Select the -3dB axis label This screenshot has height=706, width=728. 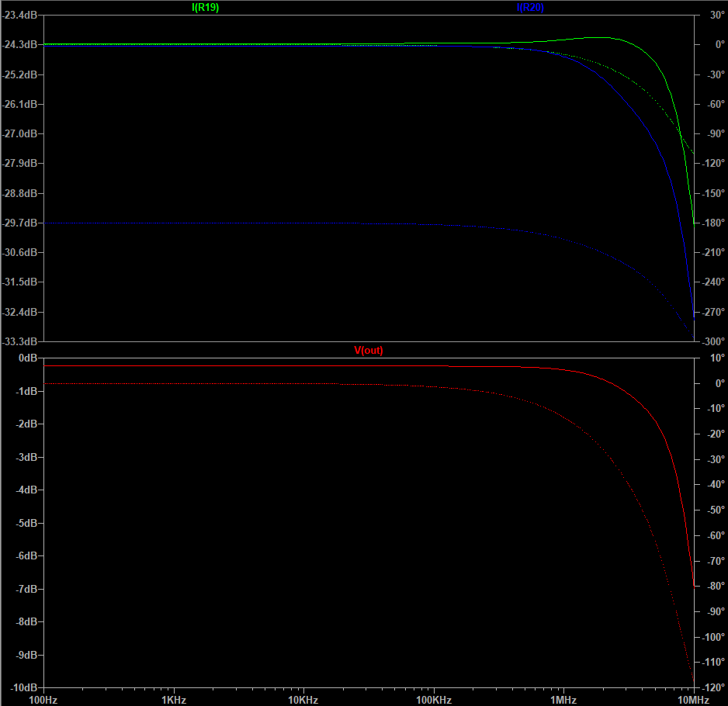point(26,457)
